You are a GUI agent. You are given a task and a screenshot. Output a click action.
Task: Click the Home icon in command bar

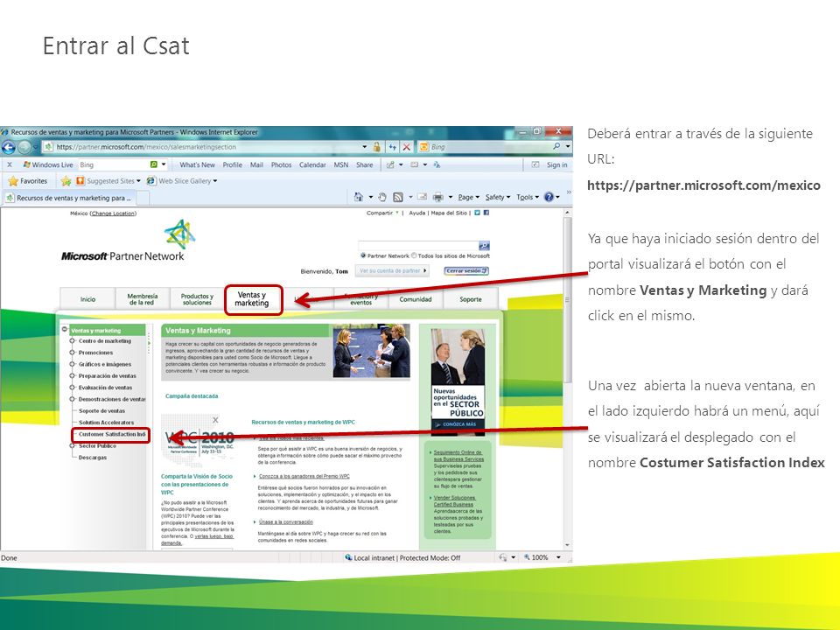point(359,197)
